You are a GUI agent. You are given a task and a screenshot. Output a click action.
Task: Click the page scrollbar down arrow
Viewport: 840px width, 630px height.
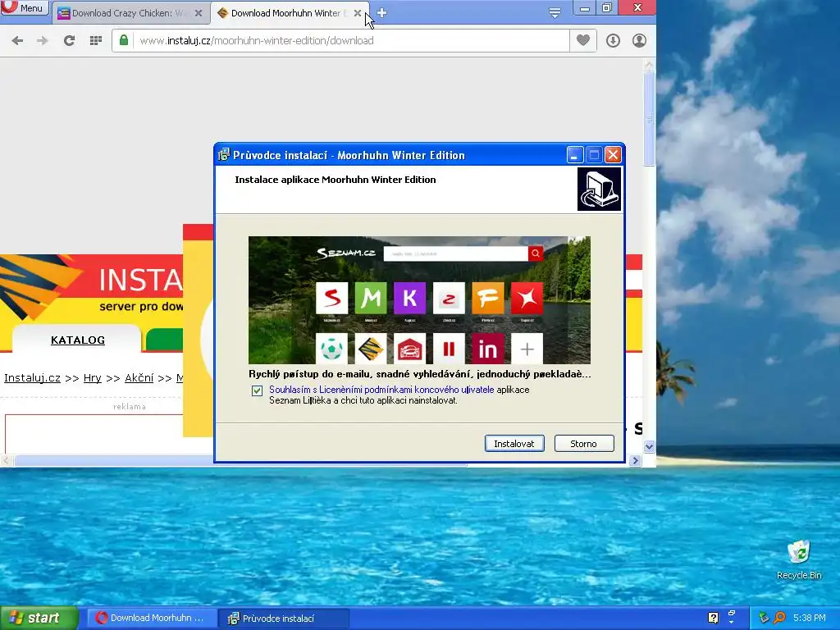650,446
